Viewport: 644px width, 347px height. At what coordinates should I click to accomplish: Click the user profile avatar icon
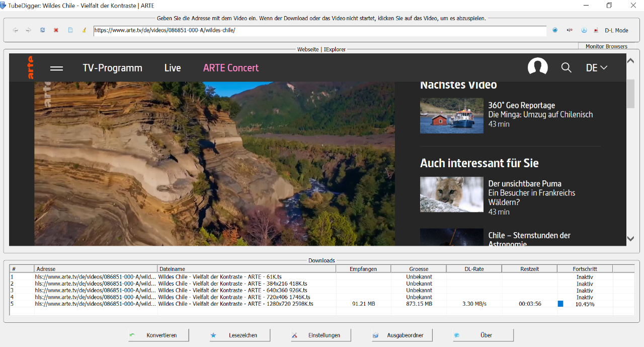[537, 67]
